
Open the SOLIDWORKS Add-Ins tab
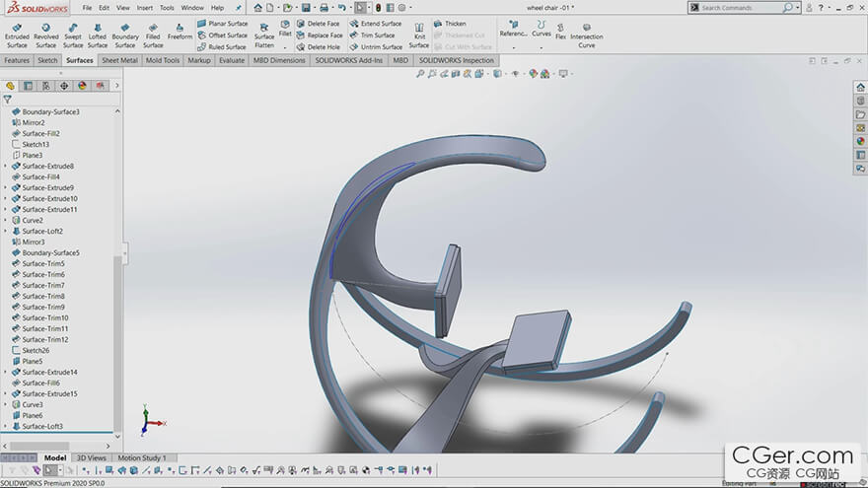[x=349, y=60]
